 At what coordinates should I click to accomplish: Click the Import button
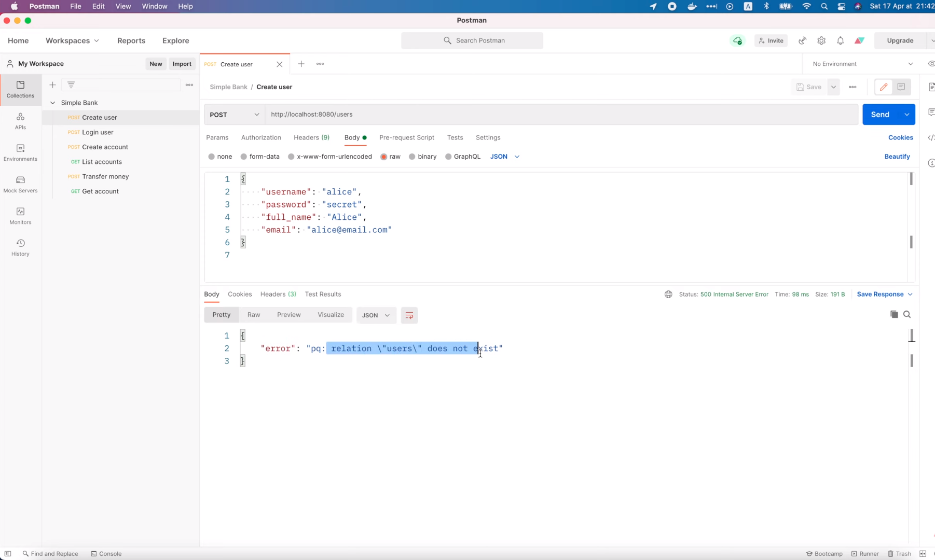182,64
